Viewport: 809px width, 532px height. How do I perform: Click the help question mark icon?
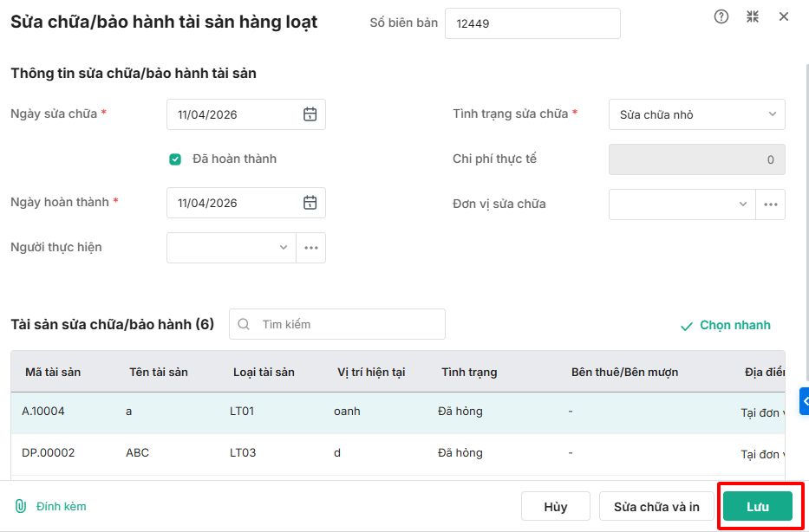point(721,16)
